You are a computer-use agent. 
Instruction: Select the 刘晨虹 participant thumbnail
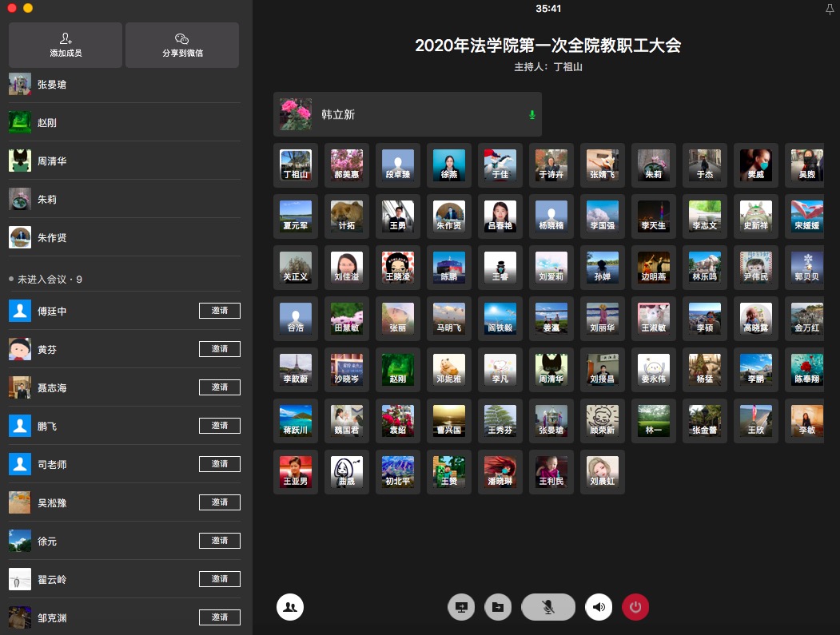[x=603, y=472]
